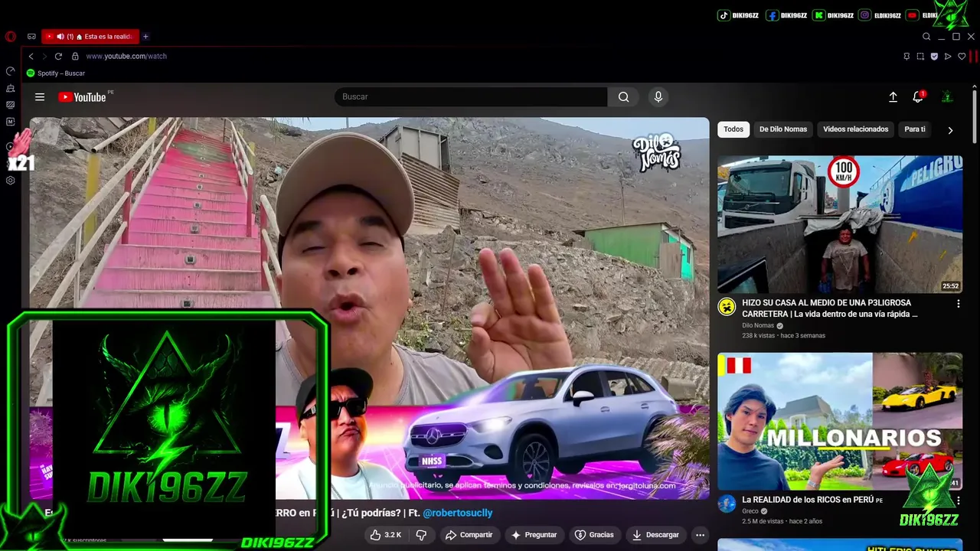The height and width of the screenshot is (551, 980).
Task: Click the Compartir button
Action: pyautogui.click(x=469, y=535)
